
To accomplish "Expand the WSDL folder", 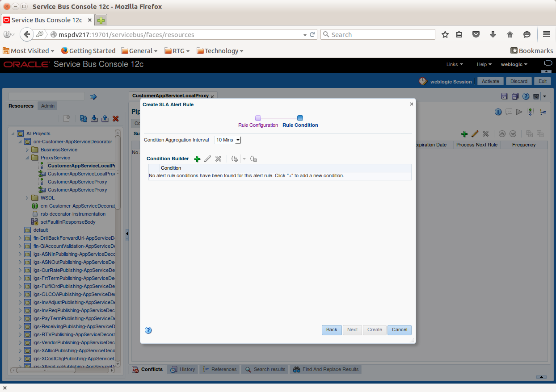I will pyautogui.click(x=27, y=198).
